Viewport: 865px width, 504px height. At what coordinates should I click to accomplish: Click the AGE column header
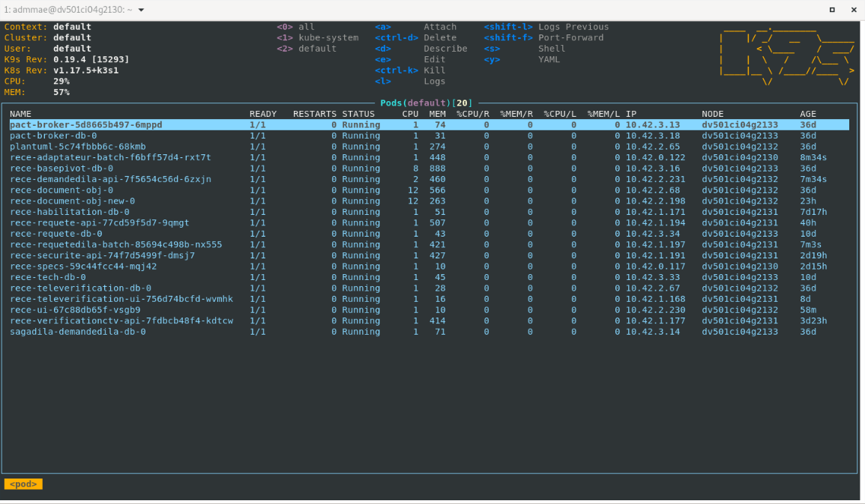(x=808, y=114)
